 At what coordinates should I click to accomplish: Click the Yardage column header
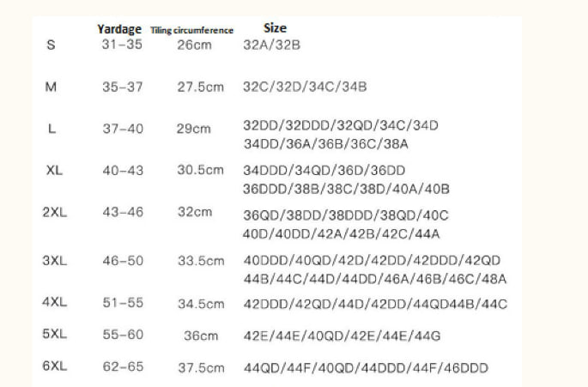[118, 29]
